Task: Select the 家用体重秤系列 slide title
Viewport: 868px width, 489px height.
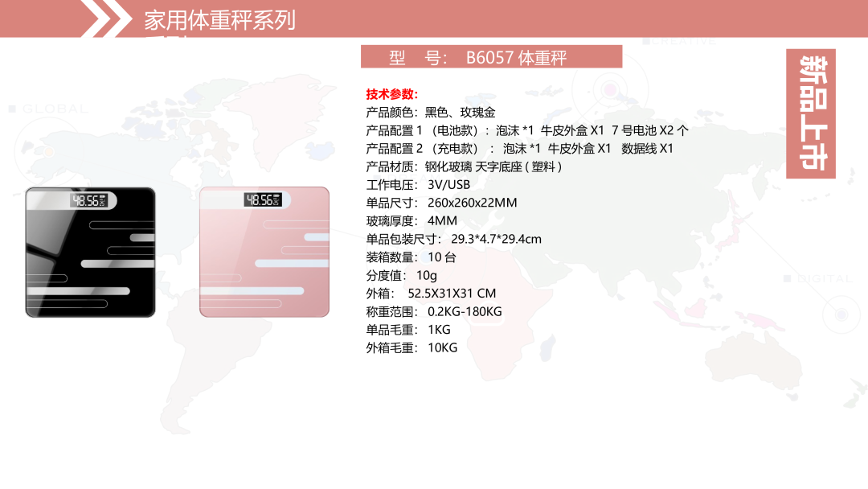Action: click(x=219, y=20)
